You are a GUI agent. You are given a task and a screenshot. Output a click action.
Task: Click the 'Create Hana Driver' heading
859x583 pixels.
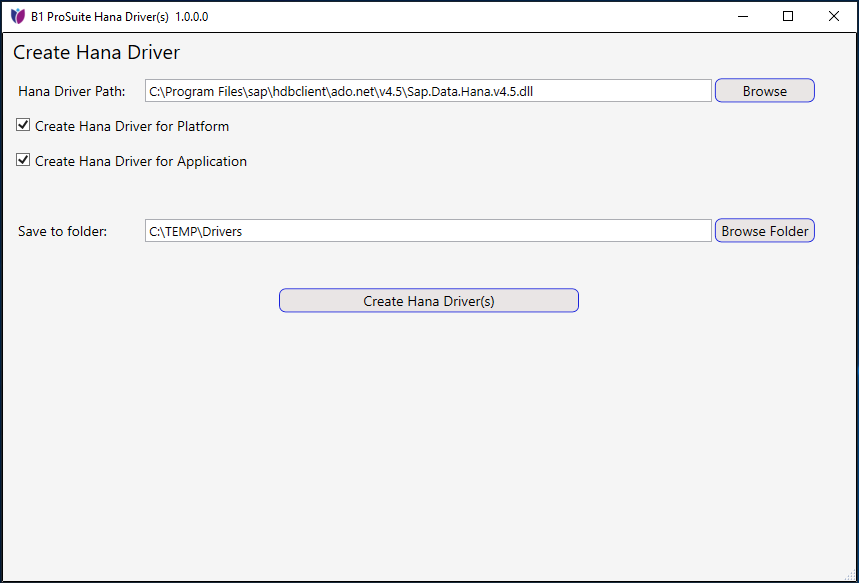(x=96, y=52)
